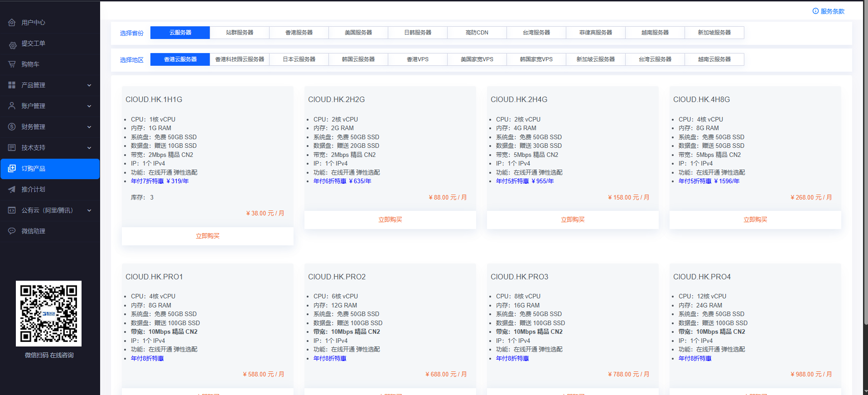Click the 产品管理 grid icon
868x395 pixels.
point(12,85)
